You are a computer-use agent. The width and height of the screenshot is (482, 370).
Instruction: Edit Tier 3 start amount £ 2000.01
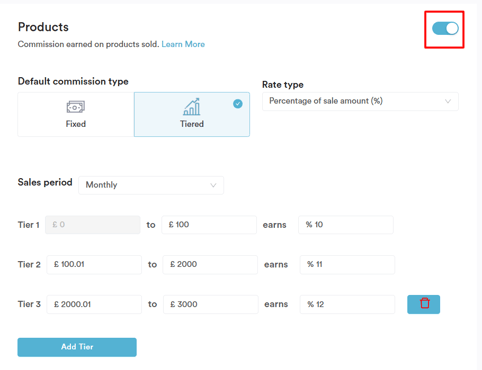coord(94,304)
